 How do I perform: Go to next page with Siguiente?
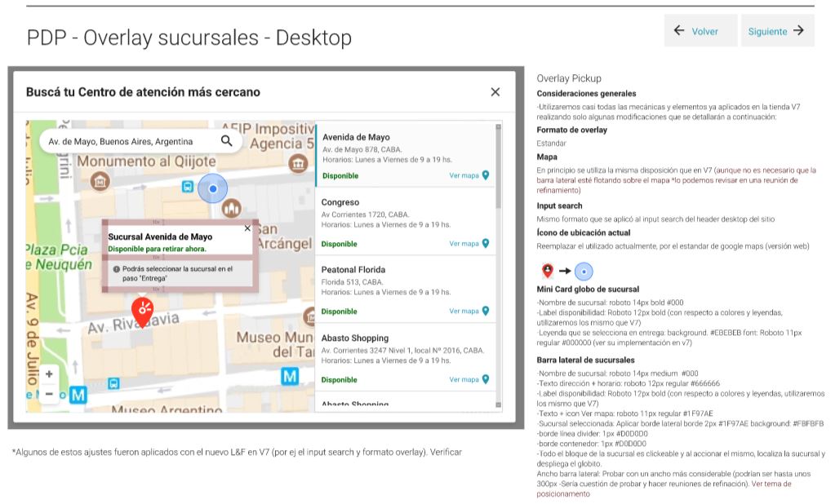778,31
